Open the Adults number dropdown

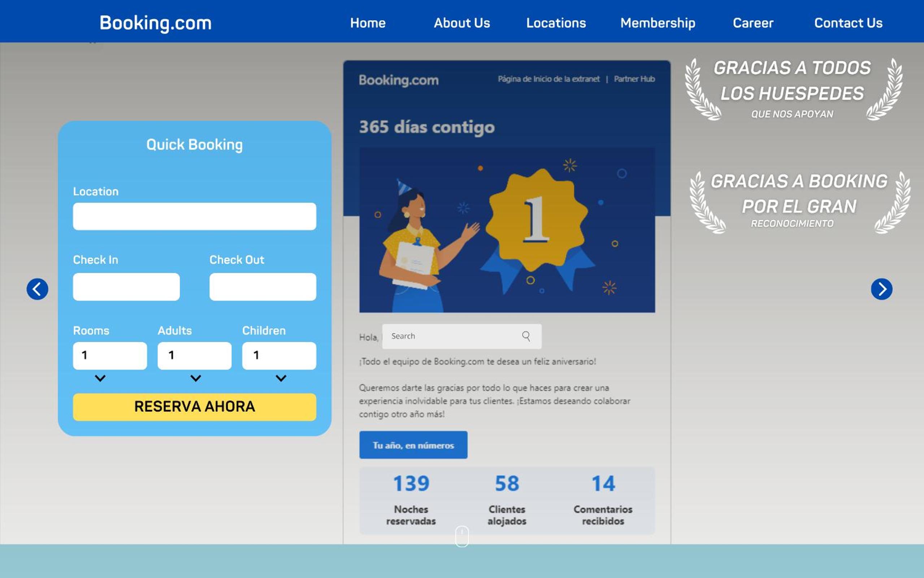pos(194,355)
